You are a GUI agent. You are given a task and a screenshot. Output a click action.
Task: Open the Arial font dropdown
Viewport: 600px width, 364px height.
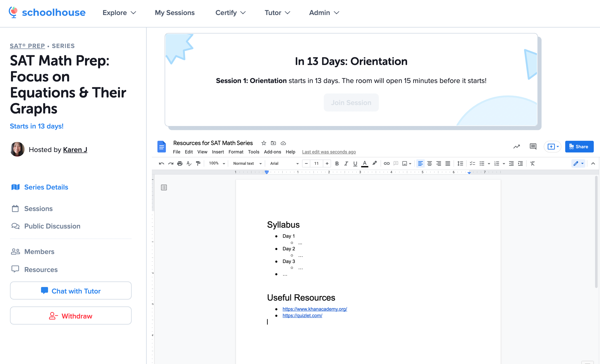pos(284,163)
